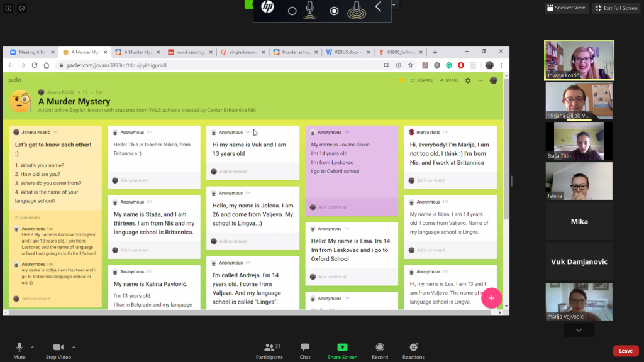Stop Video in Zoom toolbar
This screenshot has width=644, height=362.
tap(58, 351)
